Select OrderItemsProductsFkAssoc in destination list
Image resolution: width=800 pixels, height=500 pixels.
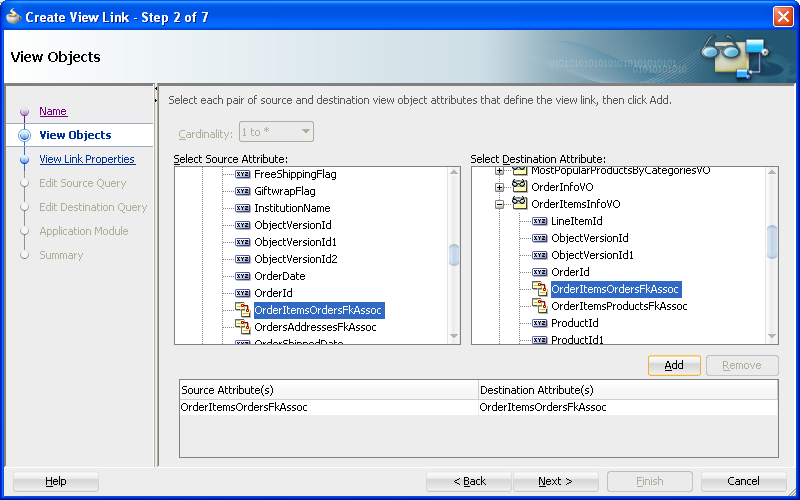point(619,306)
